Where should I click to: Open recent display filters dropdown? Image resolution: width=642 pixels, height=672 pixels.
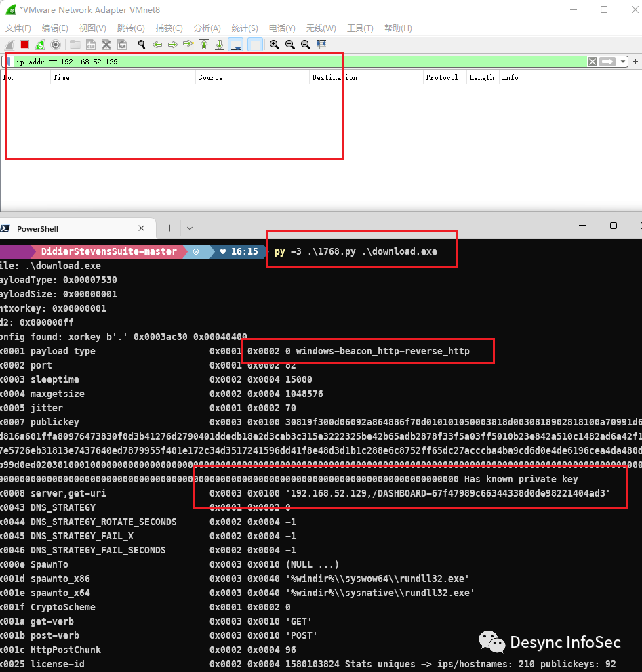click(x=623, y=62)
